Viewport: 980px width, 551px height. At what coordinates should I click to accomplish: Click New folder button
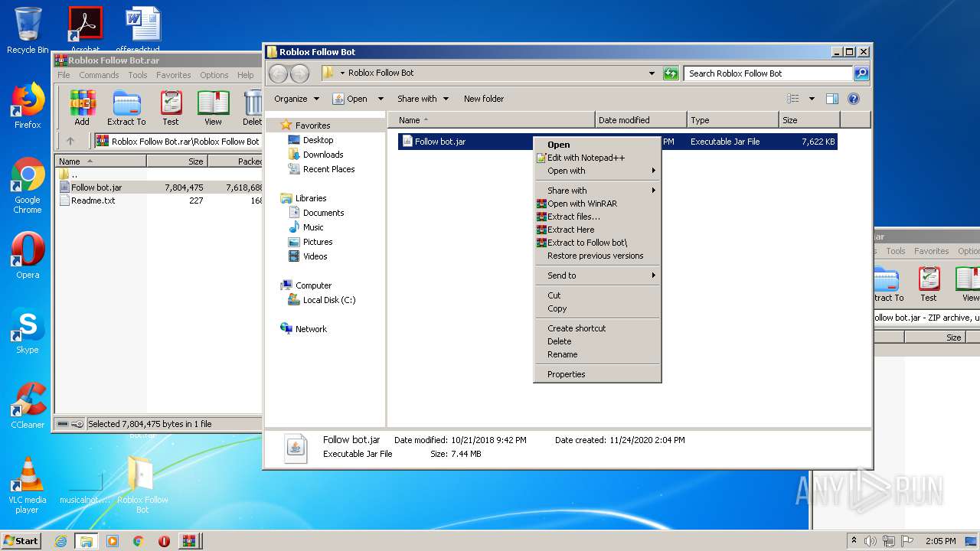(484, 99)
